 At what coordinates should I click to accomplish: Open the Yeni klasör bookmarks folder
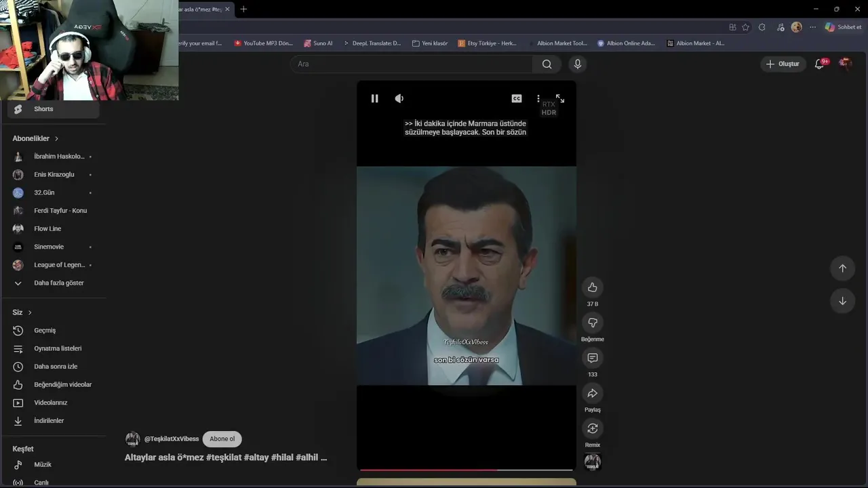(430, 43)
